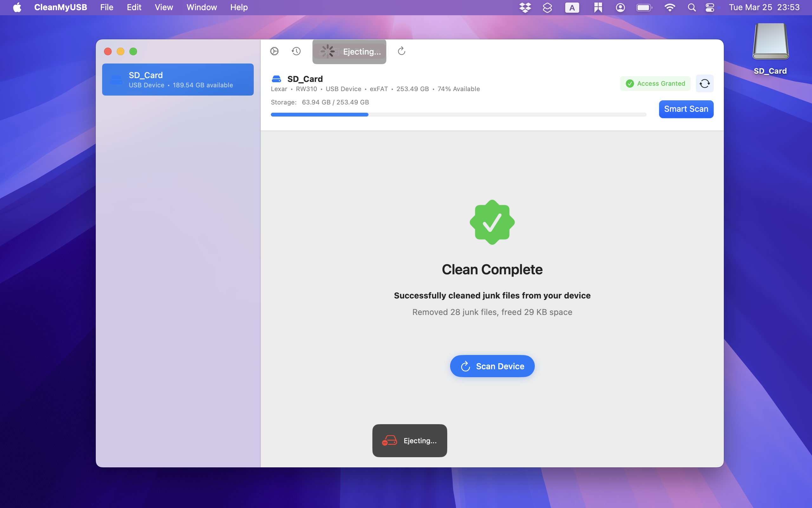
Task: Click the SD_Card device title in header
Action: point(305,79)
